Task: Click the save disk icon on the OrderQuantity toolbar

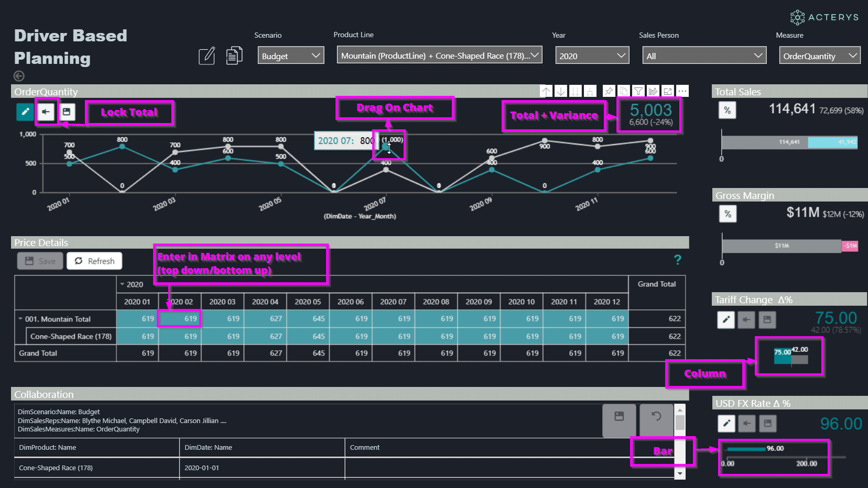Action: (67, 112)
